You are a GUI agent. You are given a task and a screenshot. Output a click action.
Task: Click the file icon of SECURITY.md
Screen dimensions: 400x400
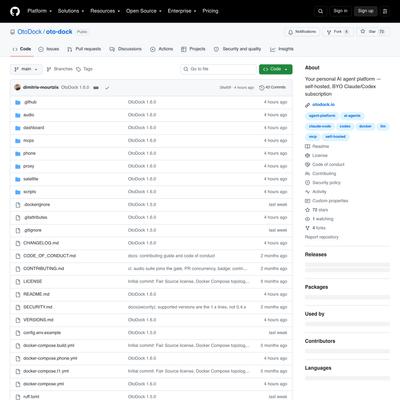[x=18, y=307]
